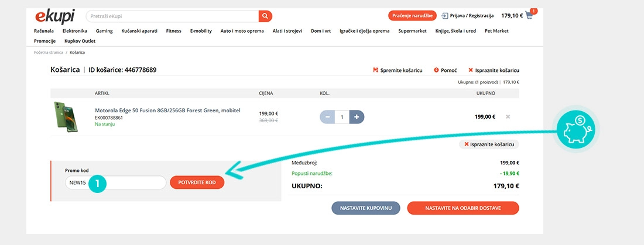Viewport: 644px width, 245px height.
Task: Click the search magnifier button
Action: point(265,16)
